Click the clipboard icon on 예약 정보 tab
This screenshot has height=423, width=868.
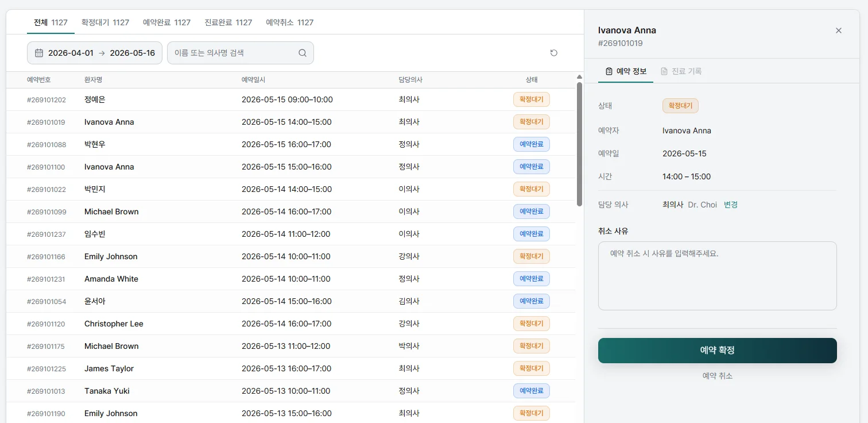pos(609,71)
